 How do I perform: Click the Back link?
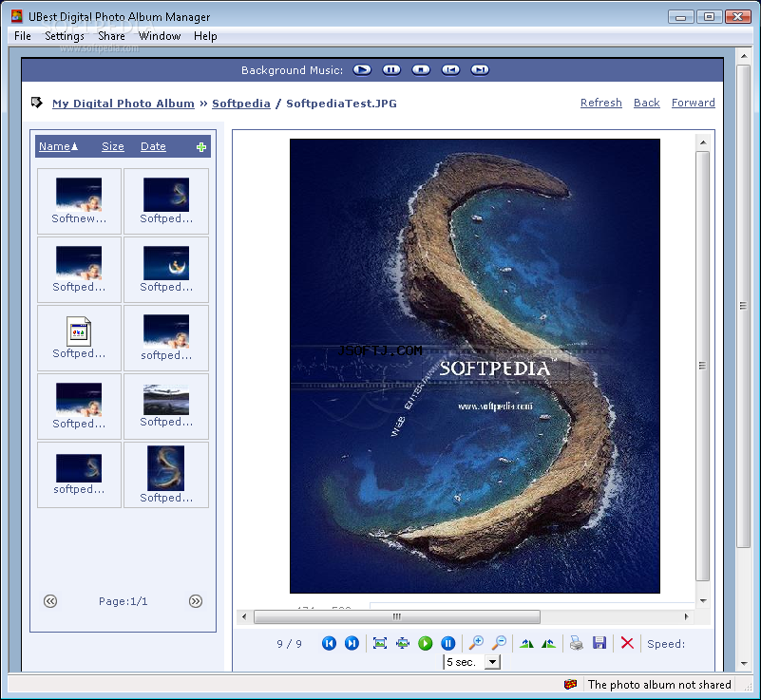(646, 103)
